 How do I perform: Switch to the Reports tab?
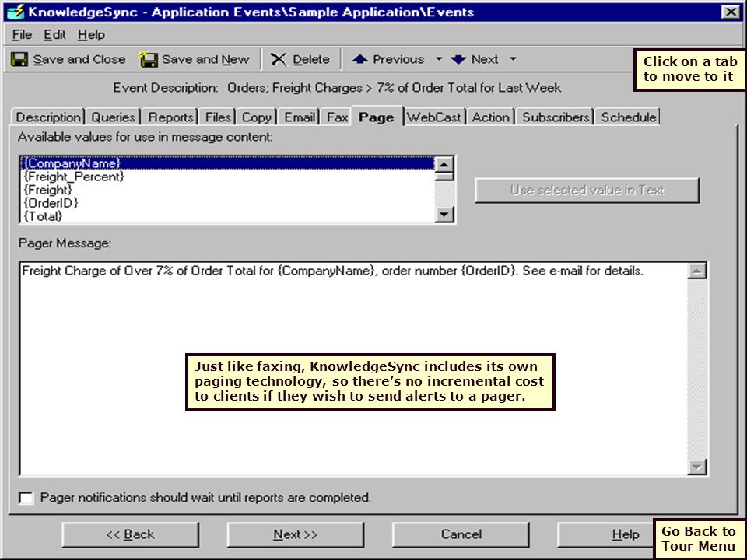pyautogui.click(x=170, y=117)
